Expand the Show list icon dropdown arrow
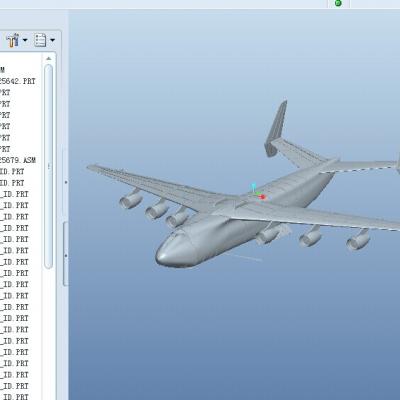This screenshot has width=400, height=400. click(52, 40)
